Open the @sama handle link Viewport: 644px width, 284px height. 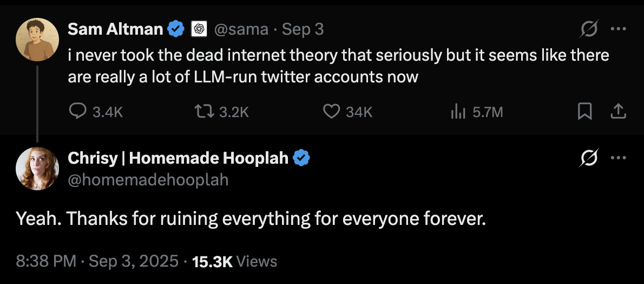tap(241, 29)
